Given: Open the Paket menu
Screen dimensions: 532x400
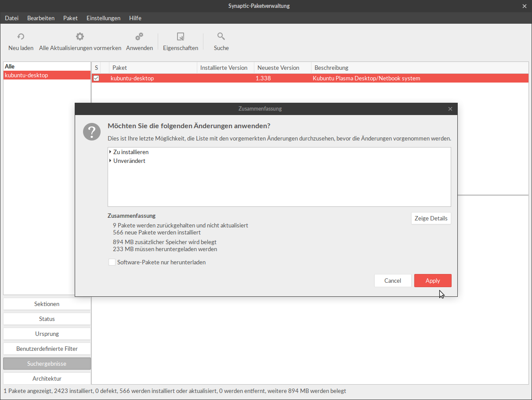Looking at the screenshot, I should 70,18.
